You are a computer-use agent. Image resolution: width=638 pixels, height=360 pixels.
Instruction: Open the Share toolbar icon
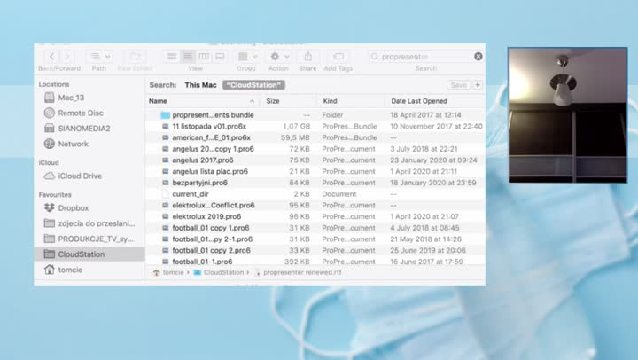[308, 56]
